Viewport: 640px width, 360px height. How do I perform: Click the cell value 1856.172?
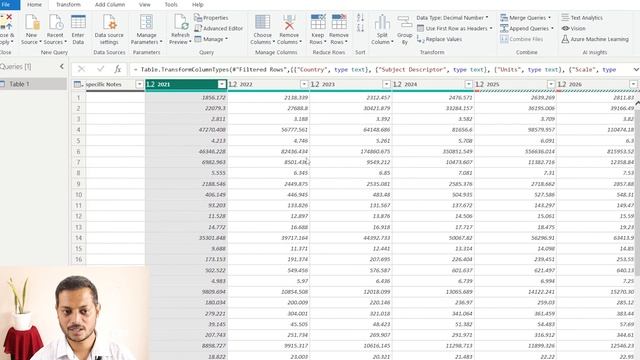click(213, 98)
